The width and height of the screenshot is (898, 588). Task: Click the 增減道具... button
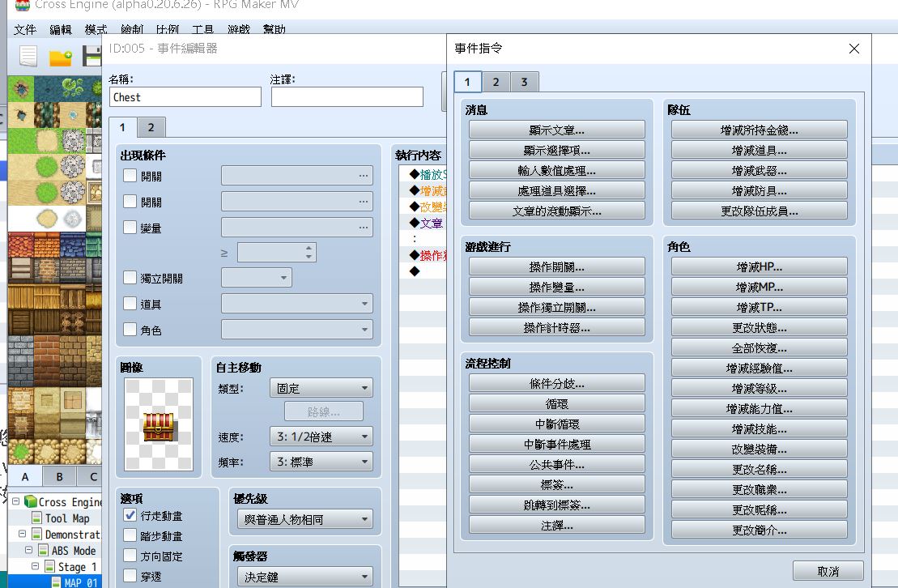(x=759, y=150)
